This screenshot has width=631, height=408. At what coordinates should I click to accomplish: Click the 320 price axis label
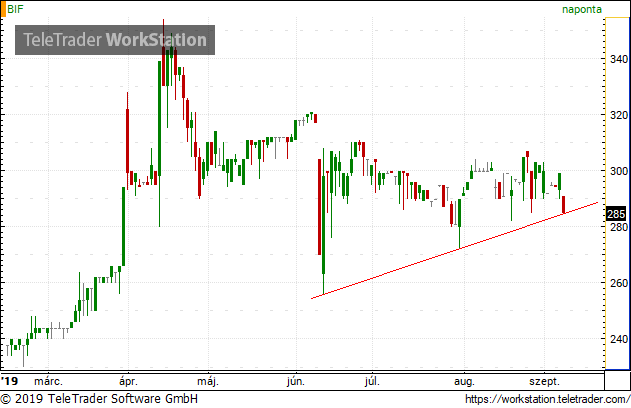619,115
